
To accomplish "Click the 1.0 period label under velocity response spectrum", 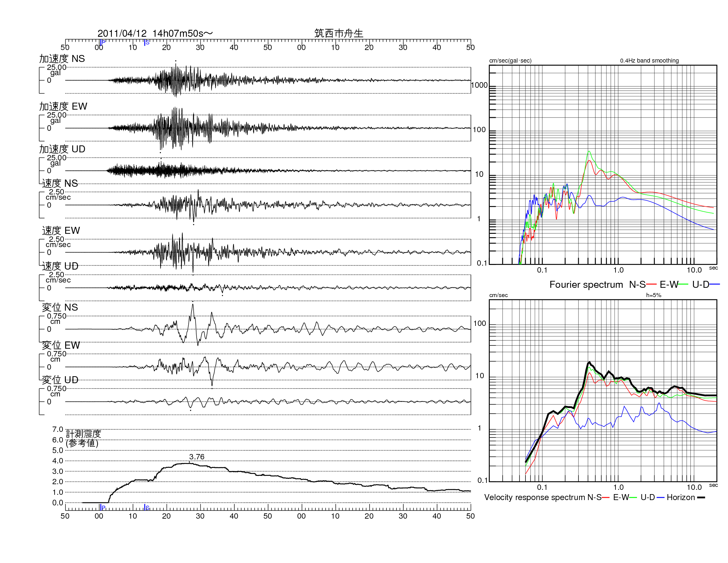I will coord(618,487).
